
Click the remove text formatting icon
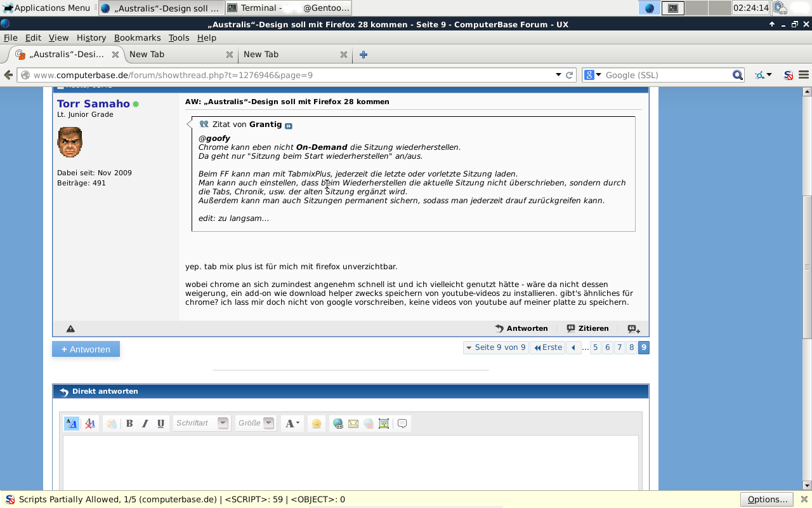pyautogui.click(x=90, y=424)
